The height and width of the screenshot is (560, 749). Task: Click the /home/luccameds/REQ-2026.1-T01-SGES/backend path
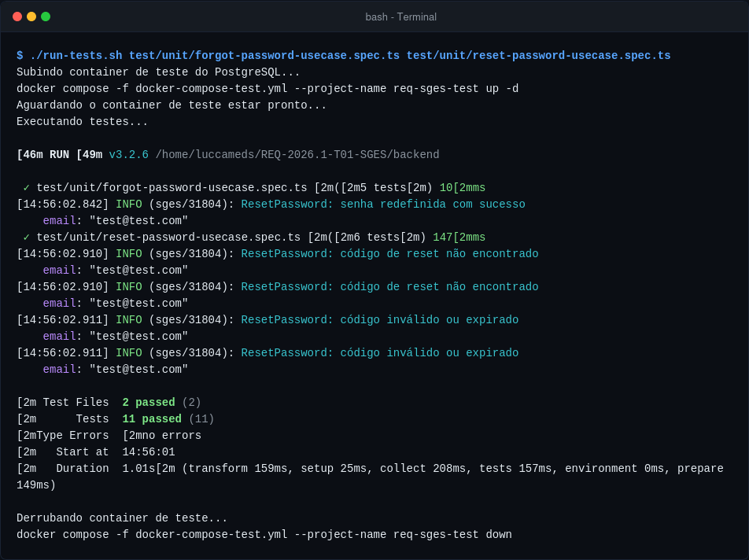pos(297,155)
